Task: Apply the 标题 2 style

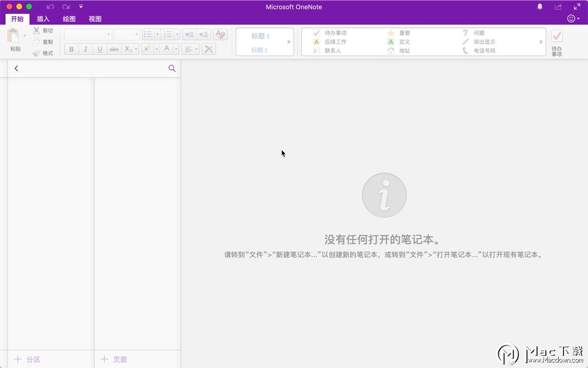Action: [x=259, y=50]
